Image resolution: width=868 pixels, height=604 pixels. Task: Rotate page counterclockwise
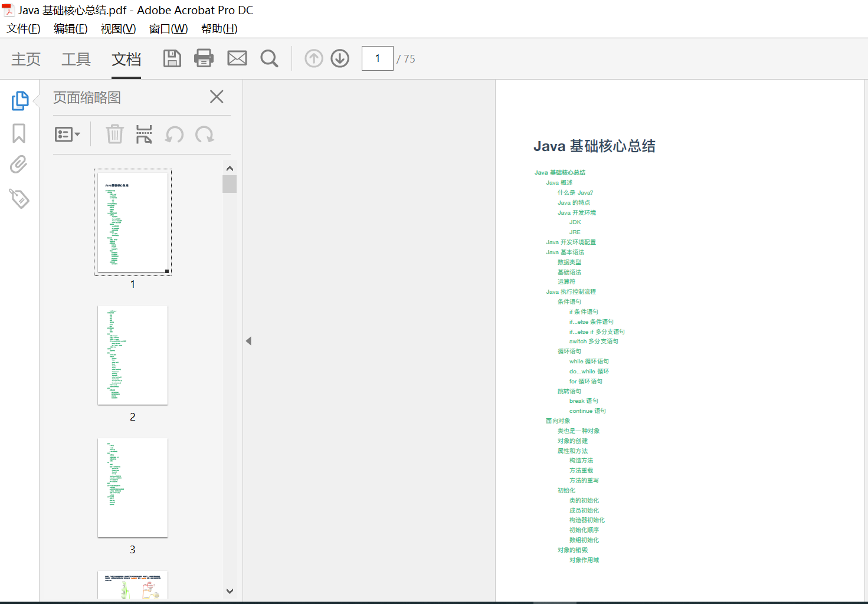click(174, 134)
